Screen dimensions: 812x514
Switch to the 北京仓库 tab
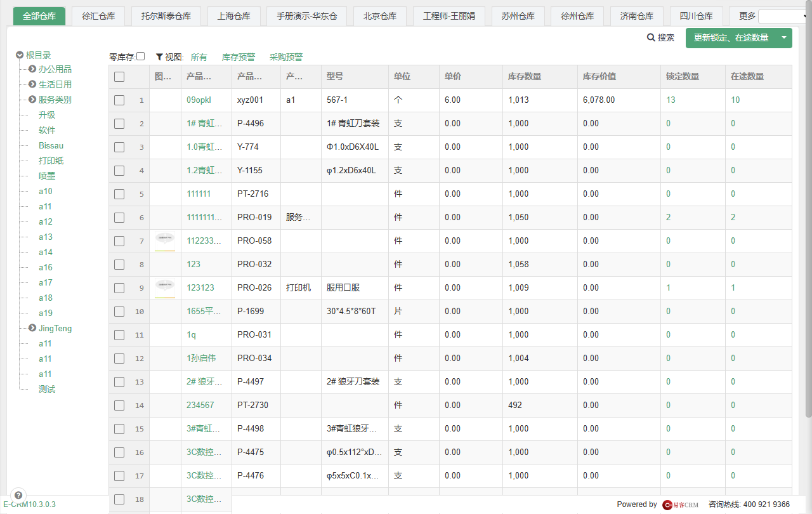click(x=380, y=16)
